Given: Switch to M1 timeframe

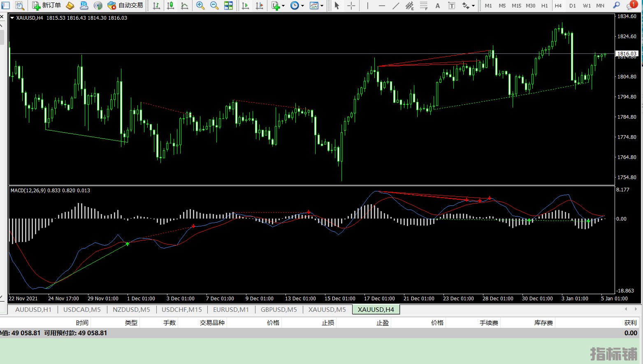Looking at the screenshot, I should [x=488, y=5].
